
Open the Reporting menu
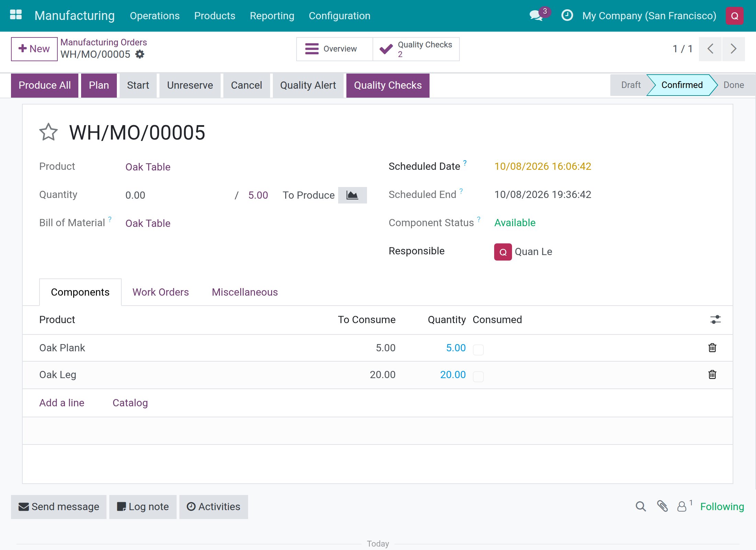pyautogui.click(x=272, y=16)
